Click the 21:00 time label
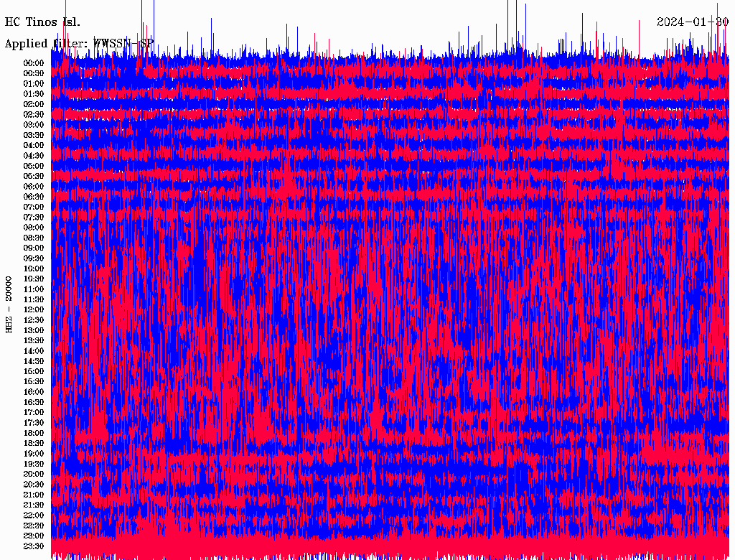735x560 pixels. click(x=34, y=495)
